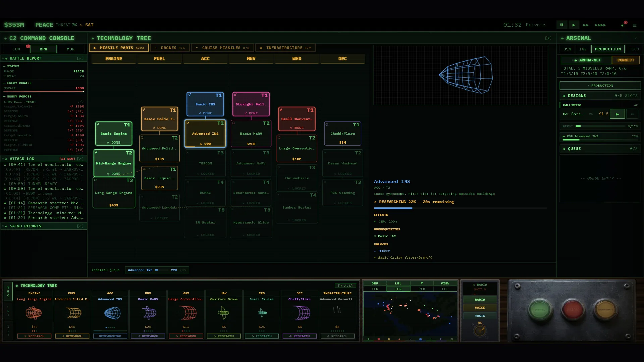Image resolution: width=644 pixels, height=362 pixels.
Task: Toggle infinite production loop for BAL Basic
Action: pyautogui.click(x=632, y=114)
